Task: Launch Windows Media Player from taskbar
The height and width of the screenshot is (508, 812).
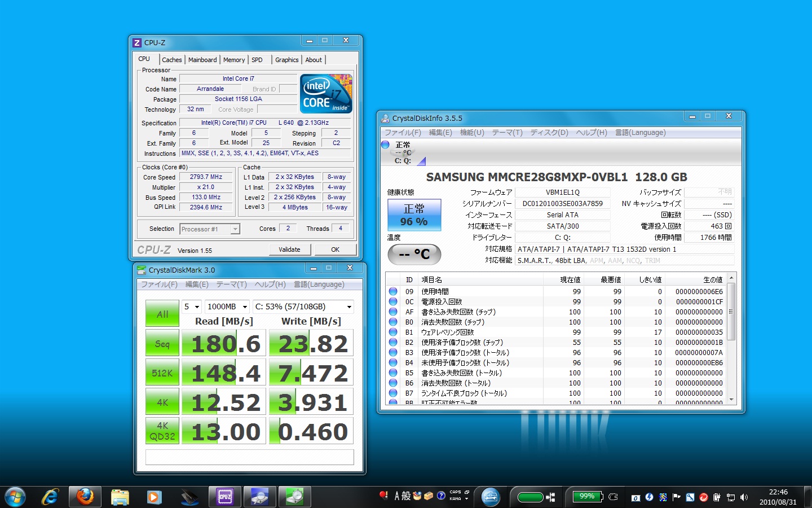Action: [x=154, y=497]
